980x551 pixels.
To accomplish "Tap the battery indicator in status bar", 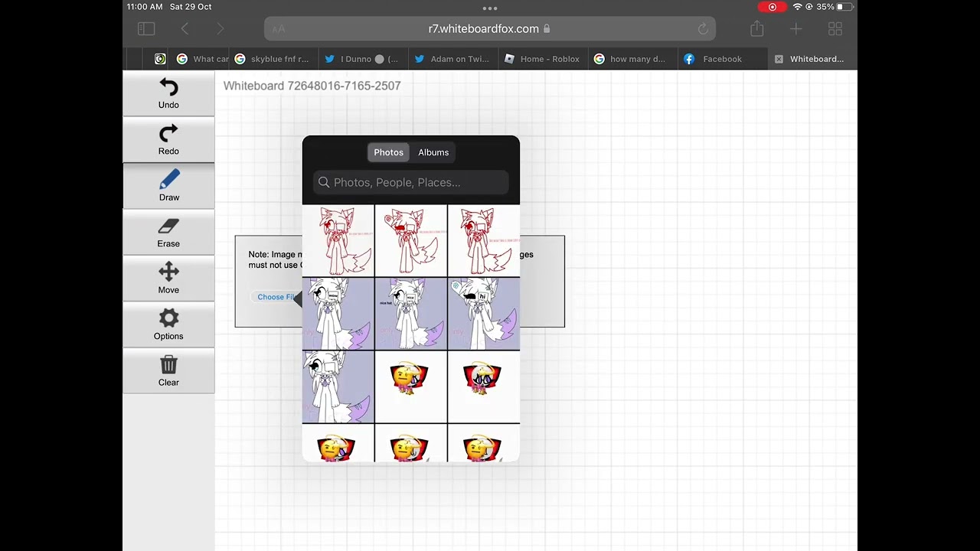I will pos(844,7).
